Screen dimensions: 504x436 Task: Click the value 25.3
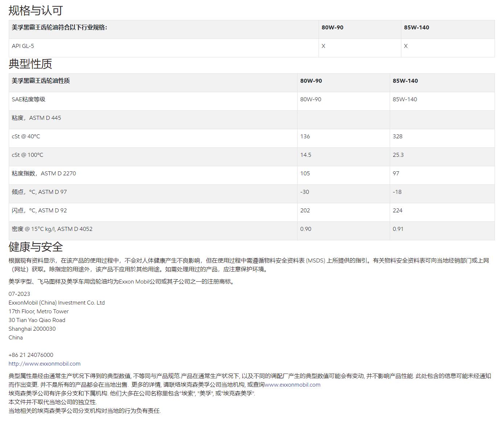point(398,155)
